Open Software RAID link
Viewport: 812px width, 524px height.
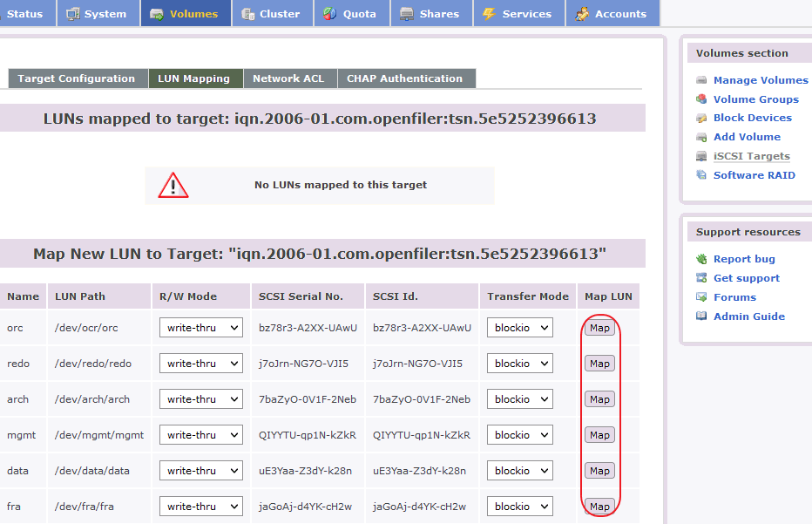(x=754, y=175)
